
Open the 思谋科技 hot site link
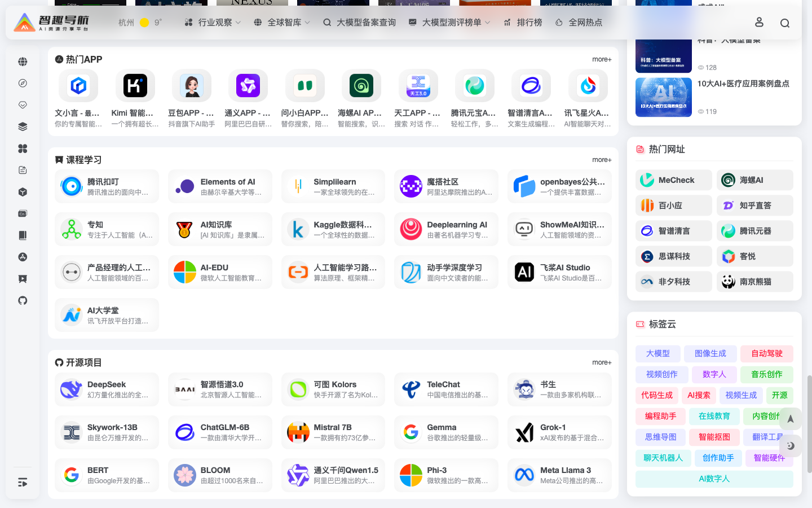(674, 256)
